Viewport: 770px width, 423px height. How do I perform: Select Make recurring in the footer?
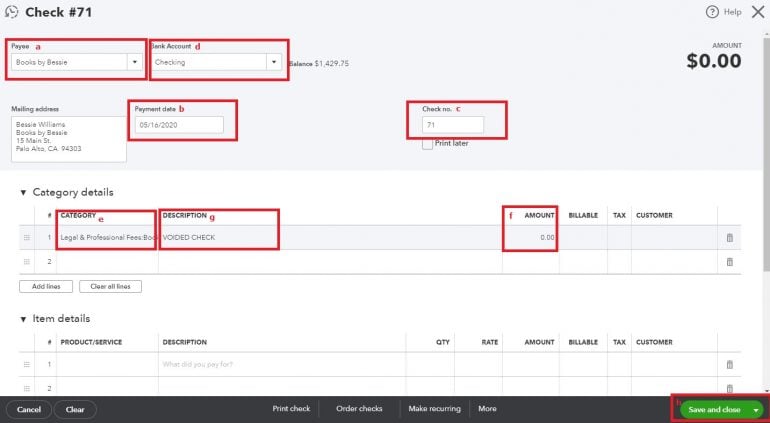(432, 409)
